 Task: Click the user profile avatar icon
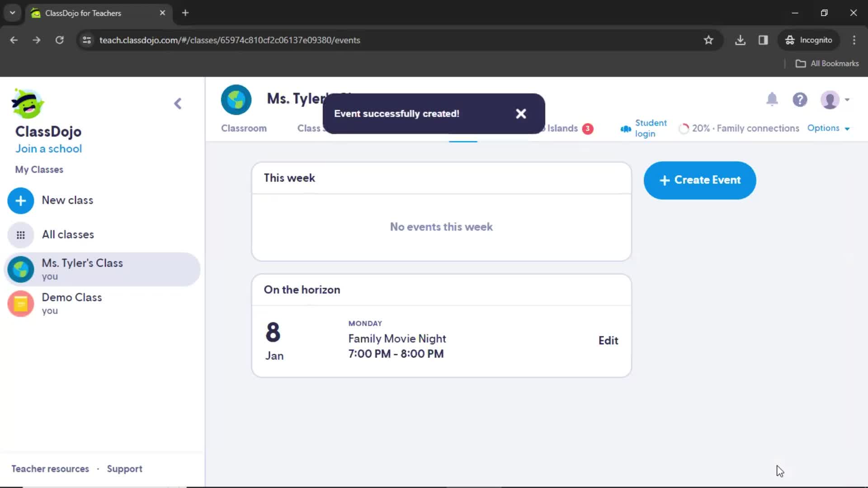coord(830,99)
